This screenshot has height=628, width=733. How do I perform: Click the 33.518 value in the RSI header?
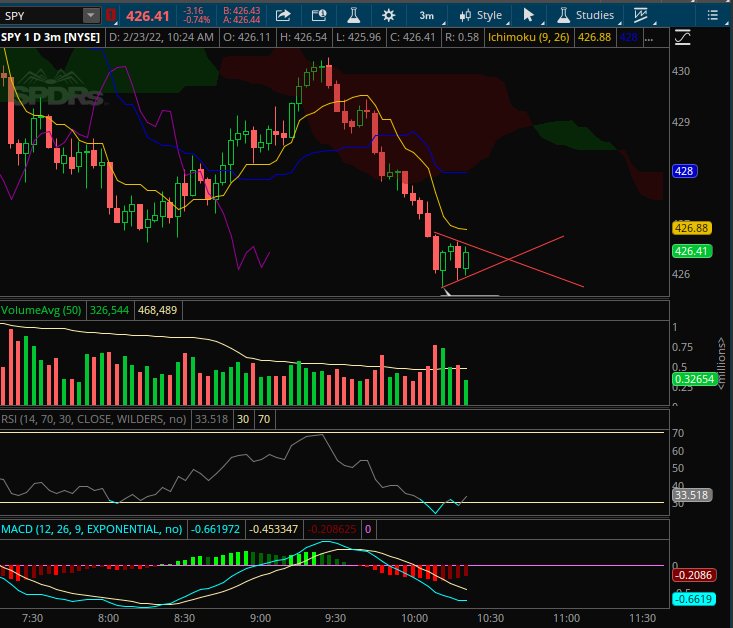[x=211, y=419]
